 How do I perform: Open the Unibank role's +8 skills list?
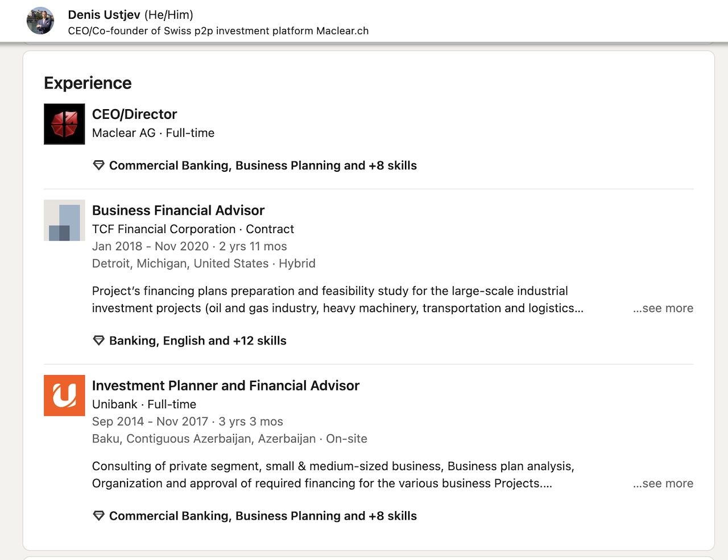pos(263,516)
